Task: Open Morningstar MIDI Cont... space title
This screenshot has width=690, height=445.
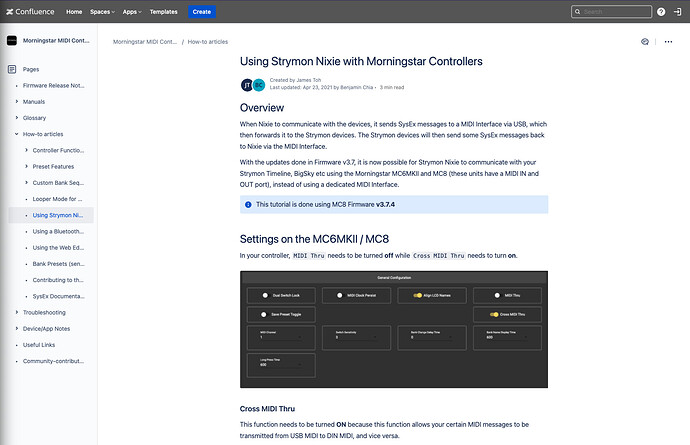Action: click(56, 40)
